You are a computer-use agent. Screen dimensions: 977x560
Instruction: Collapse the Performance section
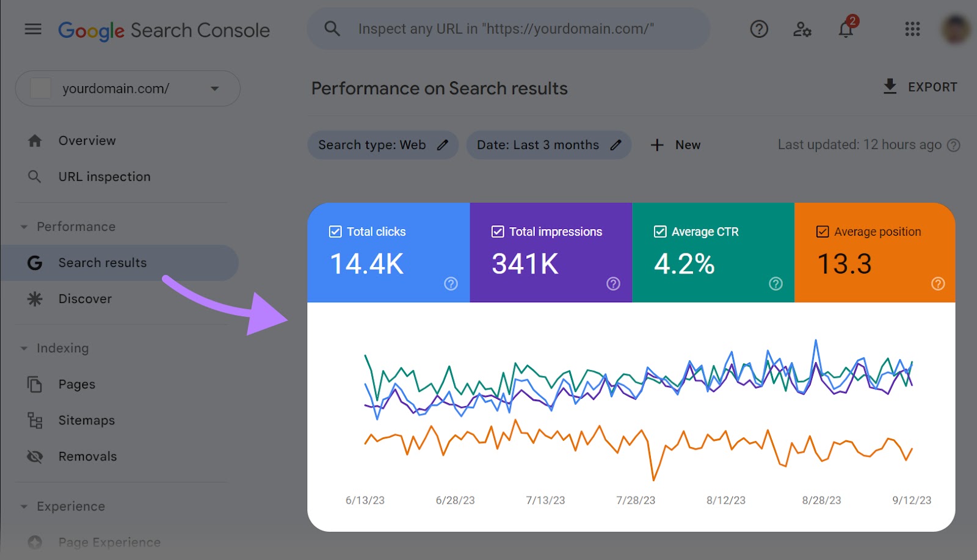tap(24, 227)
